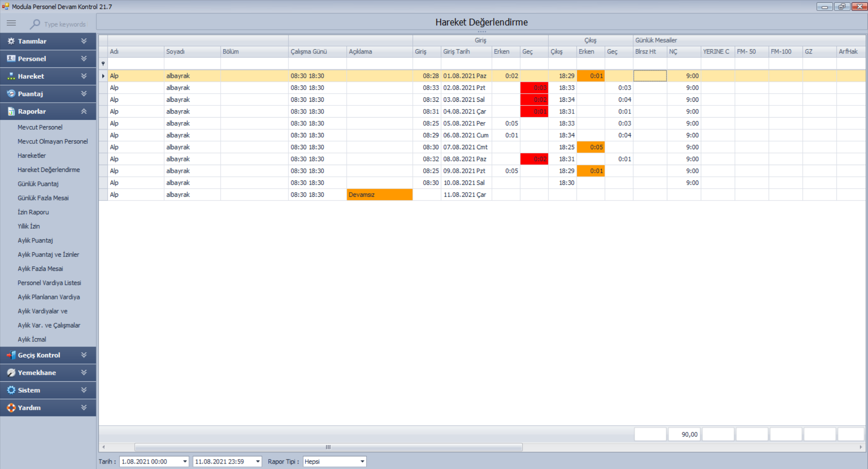Click the horizontal scrollbar thumb

pyautogui.click(x=328, y=447)
